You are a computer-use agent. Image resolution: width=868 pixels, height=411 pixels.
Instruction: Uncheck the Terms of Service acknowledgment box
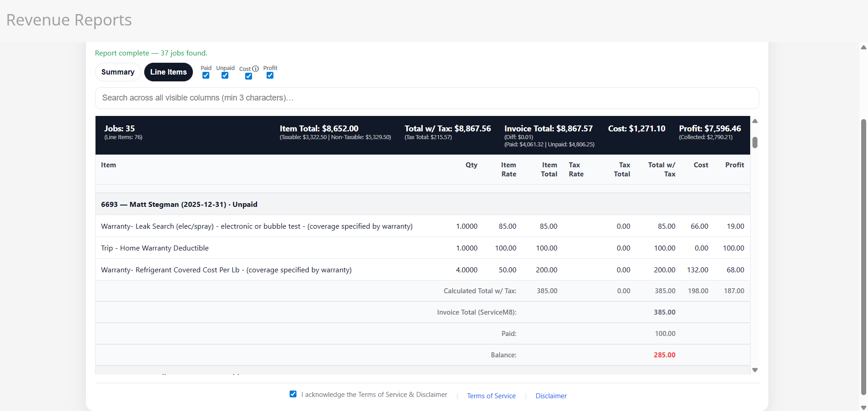point(293,394)
